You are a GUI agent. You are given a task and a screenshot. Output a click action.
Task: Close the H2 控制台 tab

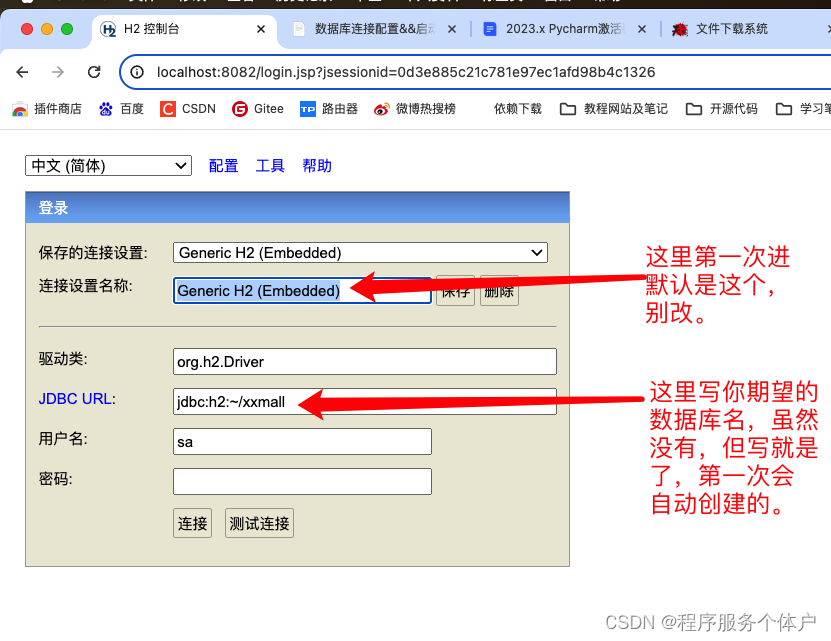pyautogui.click(x=261, y=29)
